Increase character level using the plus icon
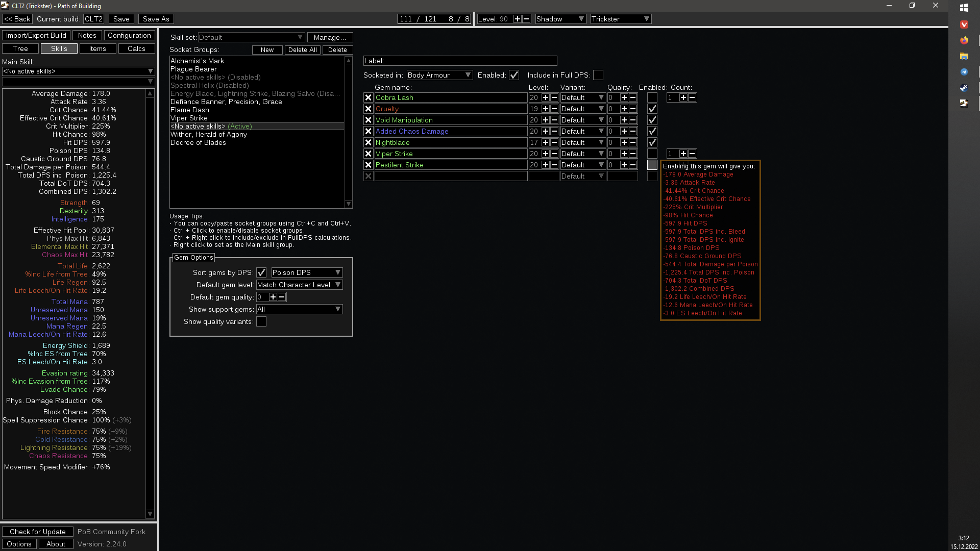The height and width of the screenshot is (551, 980). point(519,19)
